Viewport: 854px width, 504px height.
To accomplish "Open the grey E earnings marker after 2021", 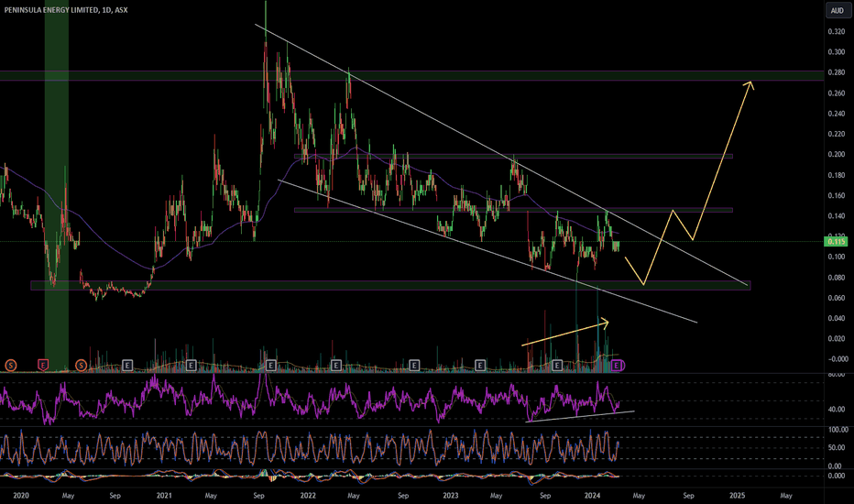I will tap(191, 366).
